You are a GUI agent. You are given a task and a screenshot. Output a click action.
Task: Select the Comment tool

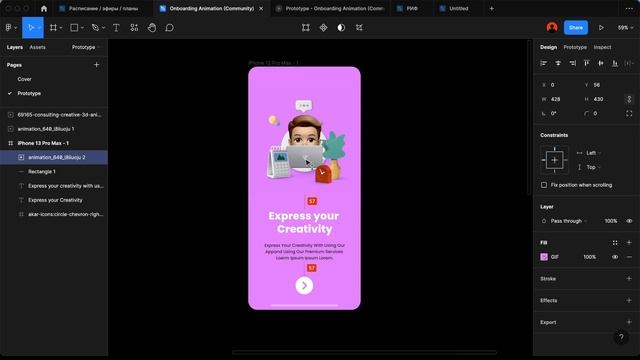[169, 28]
